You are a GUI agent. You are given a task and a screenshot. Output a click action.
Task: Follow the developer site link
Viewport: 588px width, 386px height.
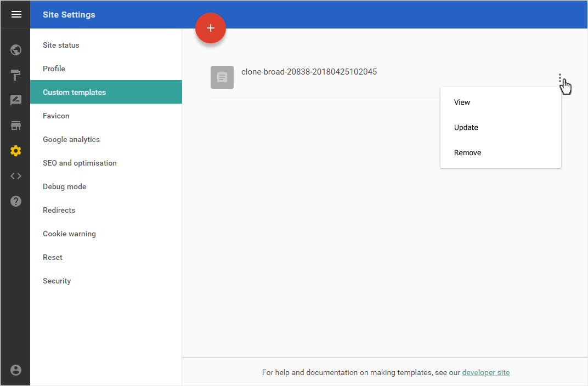click(x=485, y=372)
